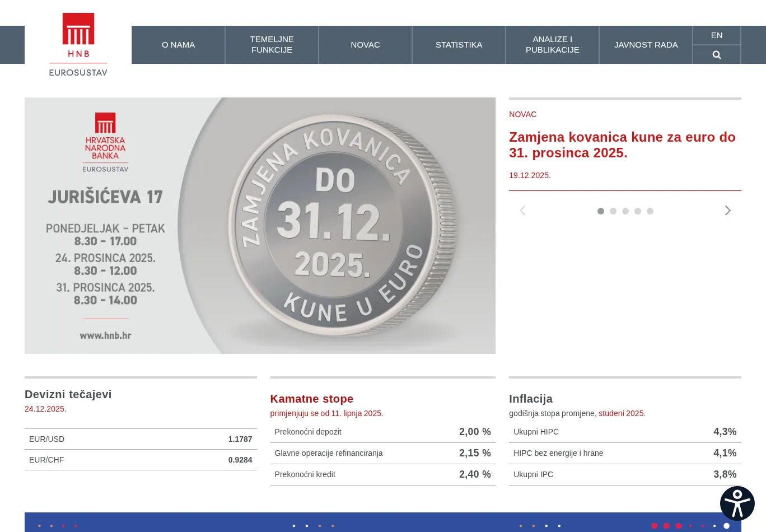The width and height of the screenshot is (766, 532).
Task: Expand the TEMELJNE FUNKCIJE menu
Action: point(272,45)
